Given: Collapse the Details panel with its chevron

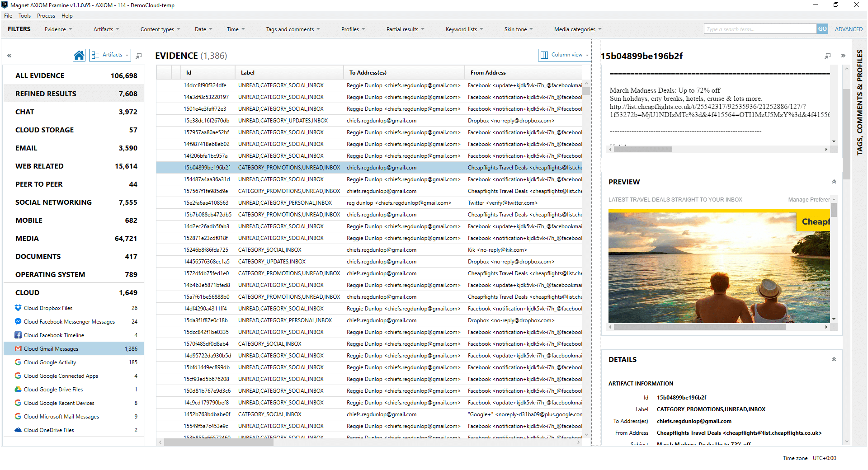Looking at the screenshot, I should point(834,358).
